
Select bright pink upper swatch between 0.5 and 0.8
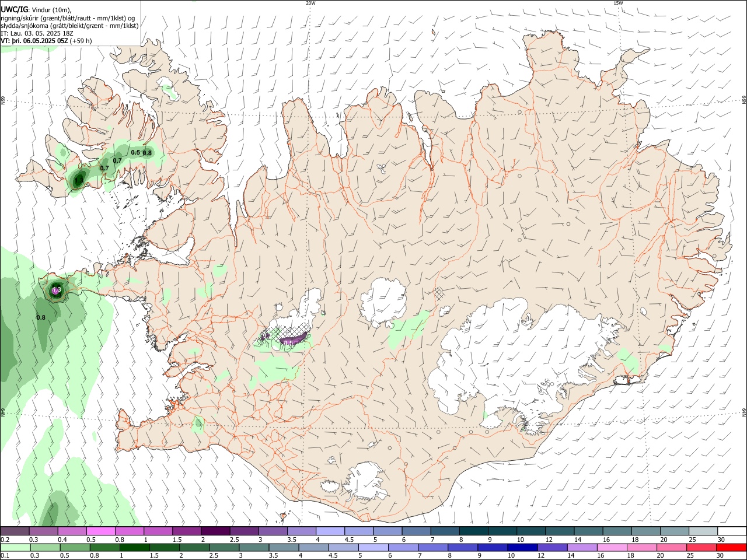pos(101,531)
